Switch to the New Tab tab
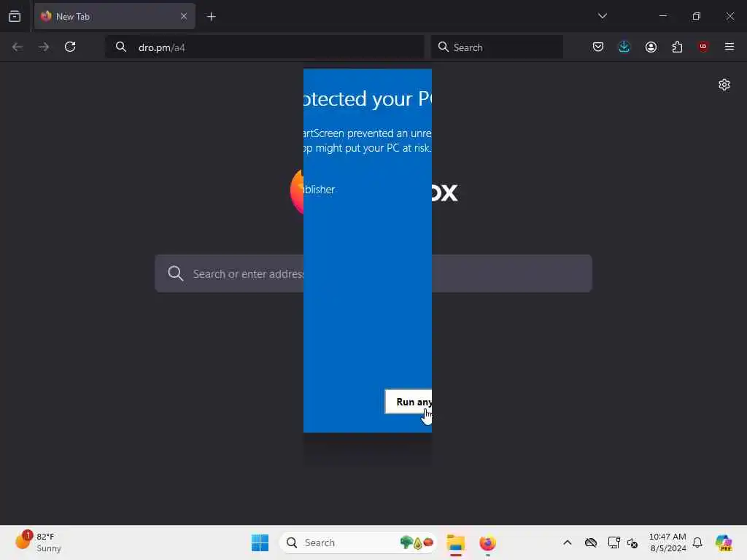 click(115, 16)
